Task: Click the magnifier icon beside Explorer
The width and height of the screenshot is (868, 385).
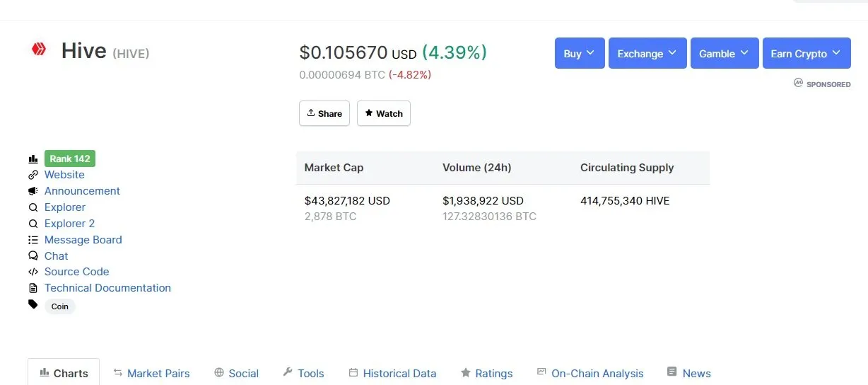Action: pyautogui.click(x=33, y=207)
